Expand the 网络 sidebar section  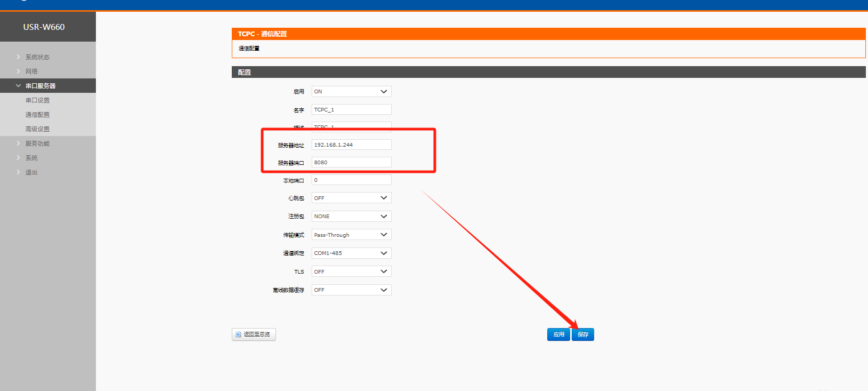click(31, 71)
